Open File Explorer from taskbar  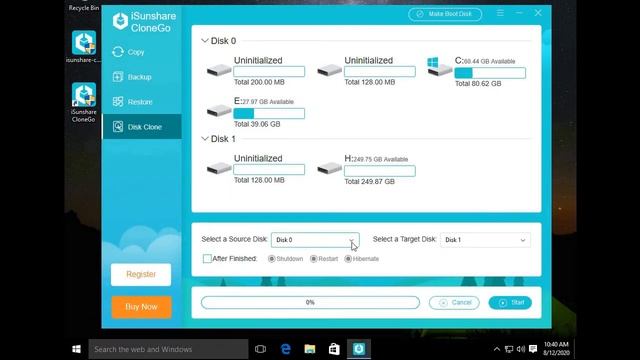310,349
